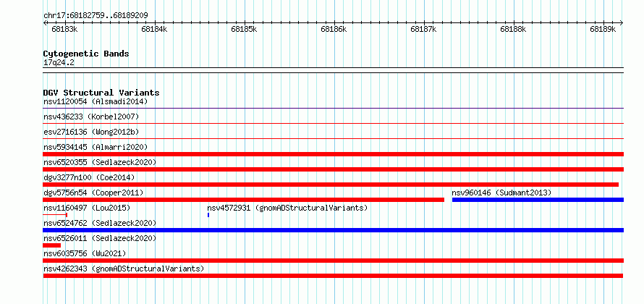The image size is (644, 304).
Task: Click the 68183k ruler position
Action: coord(64,29)
